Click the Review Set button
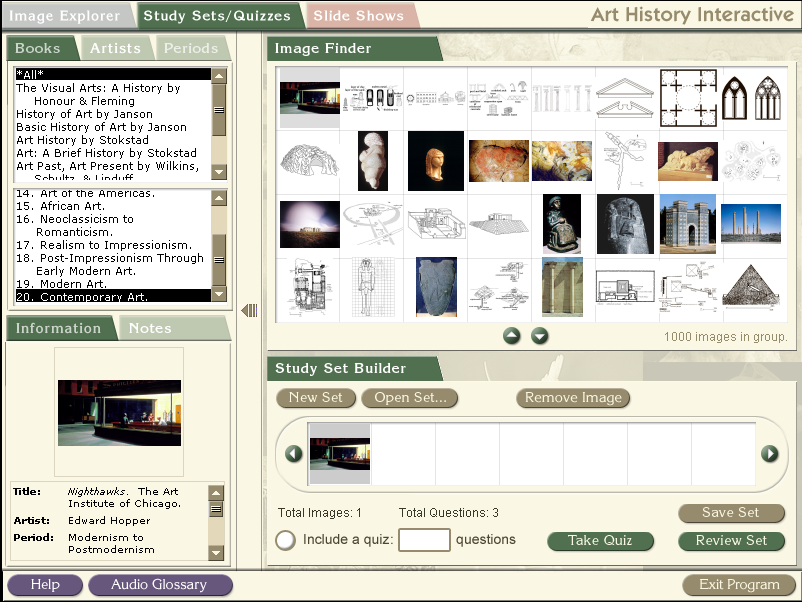Image resolution: width=802 pixels, height=602 pixels. 731,541
